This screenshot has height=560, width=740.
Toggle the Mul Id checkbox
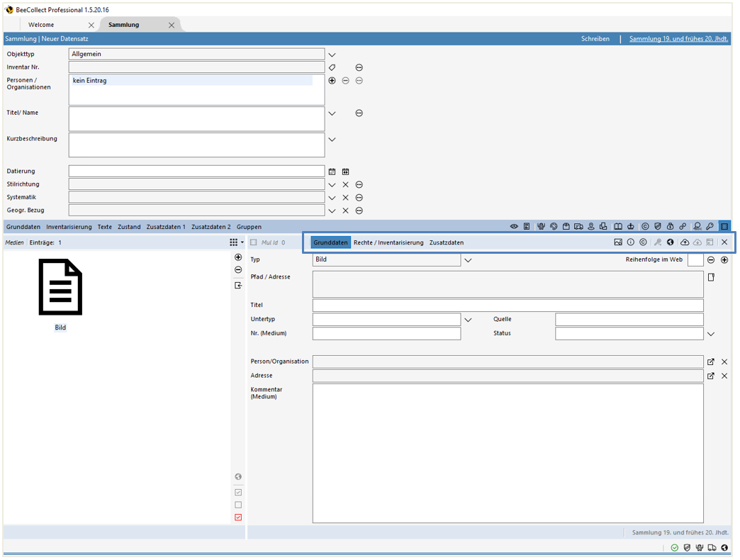(x=254, y=242)
